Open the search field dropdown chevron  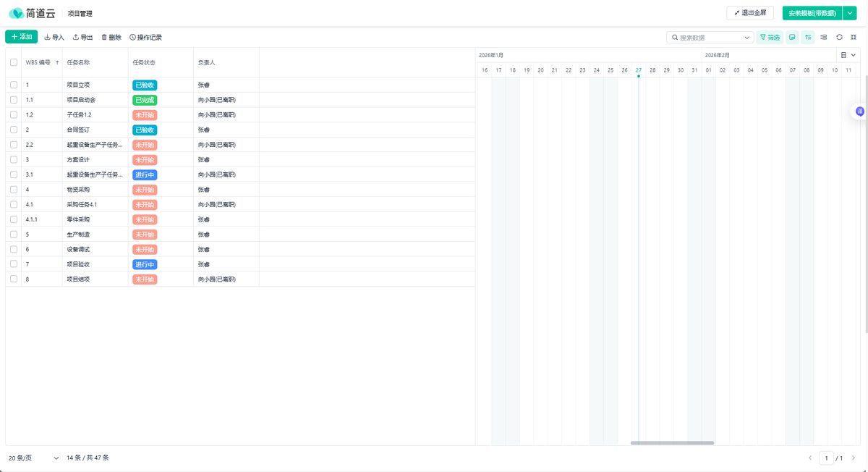747,38
